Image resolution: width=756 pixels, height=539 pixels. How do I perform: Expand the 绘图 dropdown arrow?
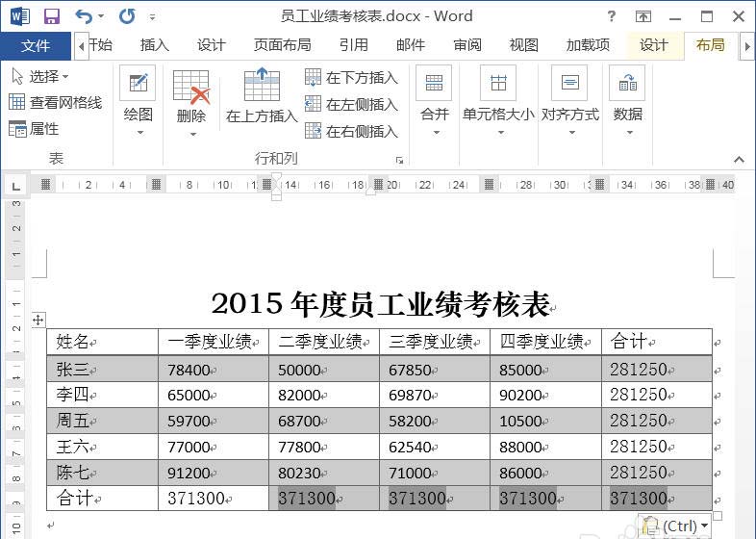139,133
